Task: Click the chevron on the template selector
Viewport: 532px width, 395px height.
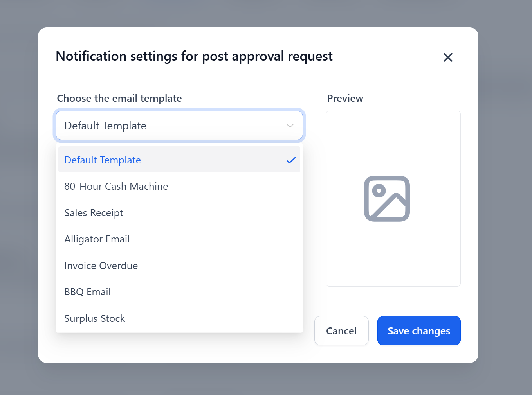Action: [290, 126]
